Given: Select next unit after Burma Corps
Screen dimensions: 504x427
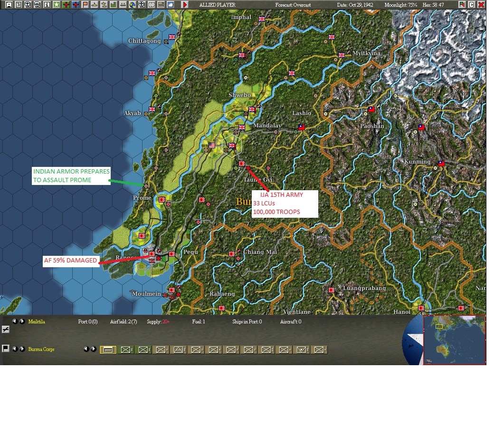Looking at the screenshot, I should click(22, 349).
